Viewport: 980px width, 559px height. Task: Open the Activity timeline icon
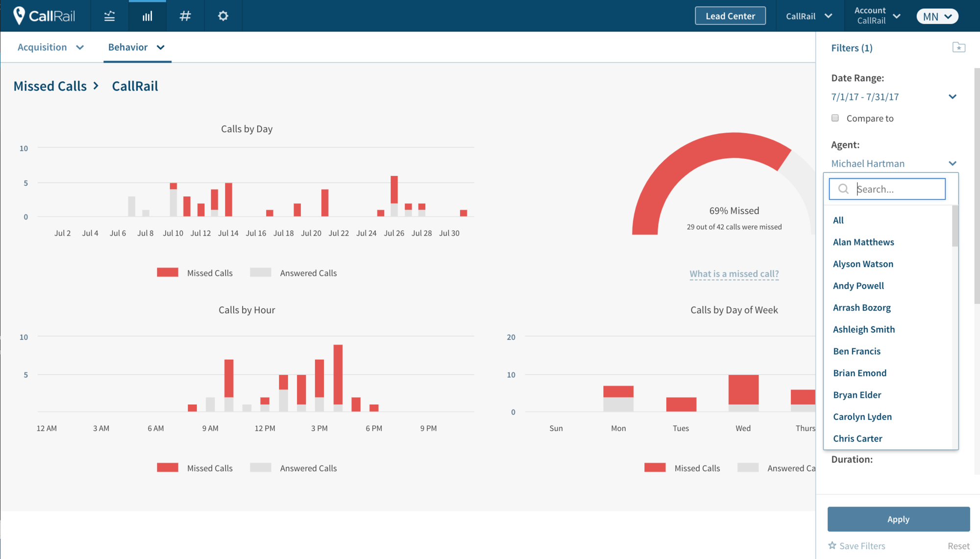coord(109,16)
